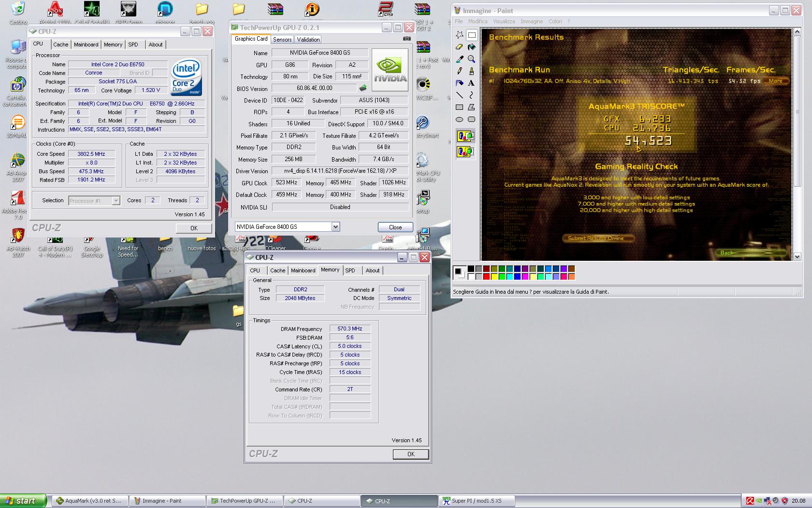
Task: Click the GPU-Z screenshot camera icon
Action: click(x=407, y=39)
